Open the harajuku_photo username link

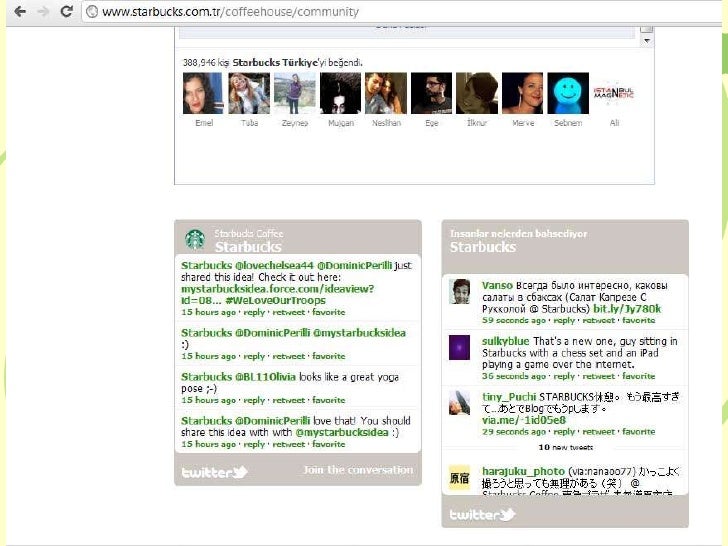523,471
